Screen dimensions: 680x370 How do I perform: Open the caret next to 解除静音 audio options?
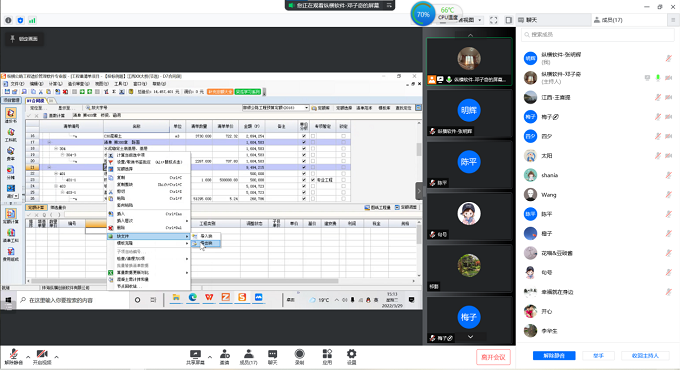[28, 357]
